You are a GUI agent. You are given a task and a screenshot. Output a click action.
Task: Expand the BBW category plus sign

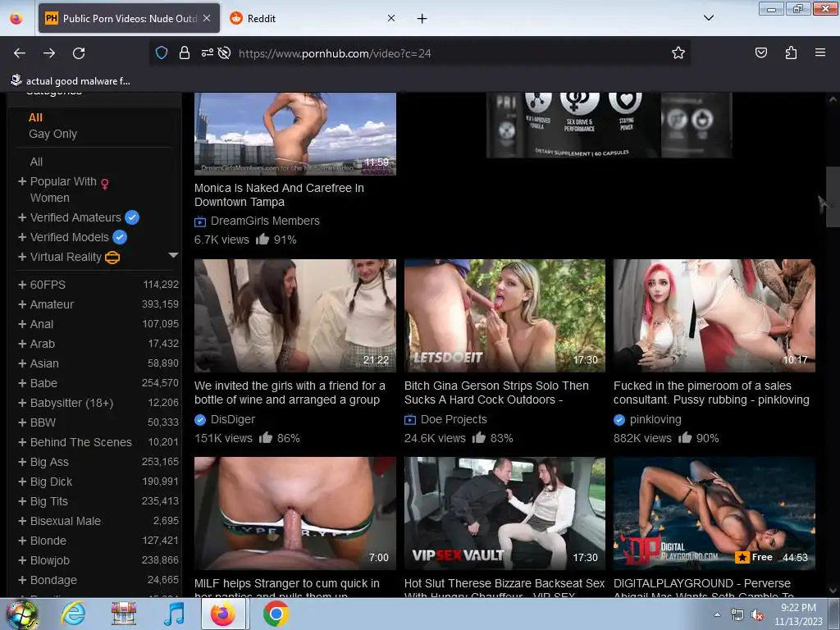[22, 422]
